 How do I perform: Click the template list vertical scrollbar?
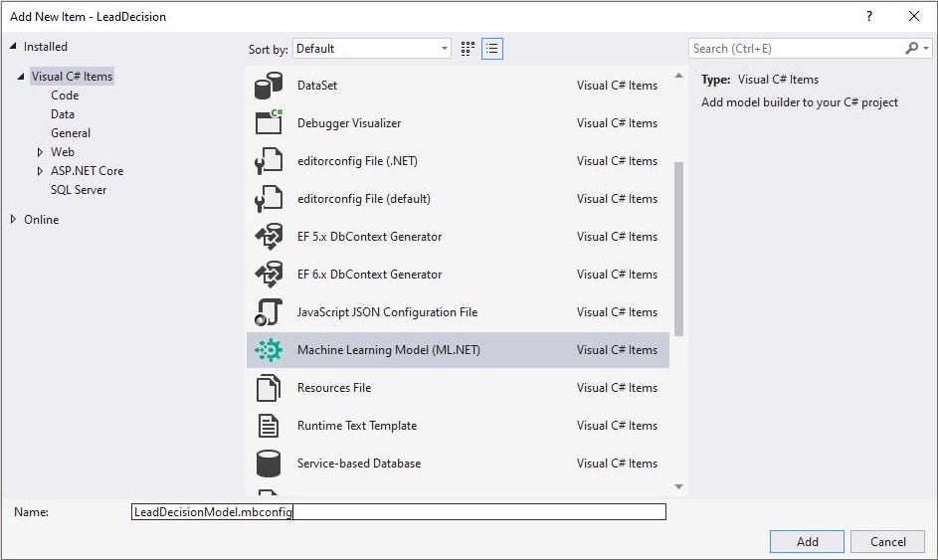tap(679, 249)
